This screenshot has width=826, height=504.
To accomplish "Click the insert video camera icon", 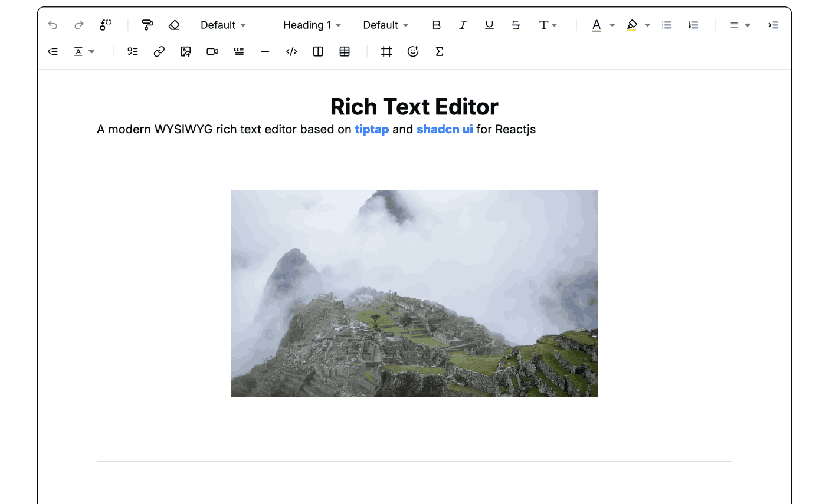I will click(x=212, y=52).
